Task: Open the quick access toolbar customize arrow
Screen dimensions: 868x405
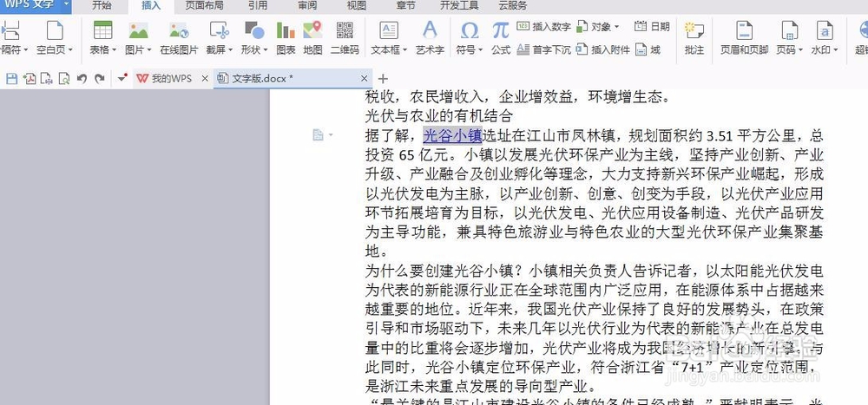Action: pos(122,79)
